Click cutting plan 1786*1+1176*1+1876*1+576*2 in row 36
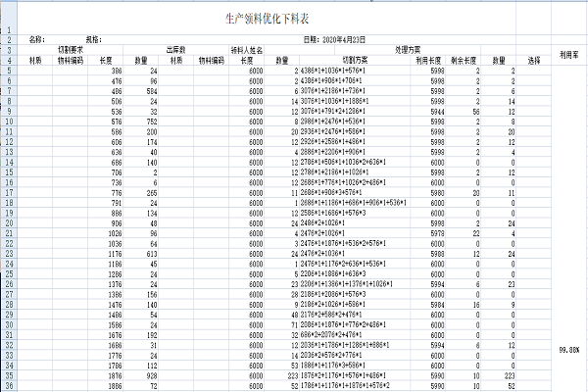Screen dimensions: 588x392 pyautogui.click(x=345, y=385)
